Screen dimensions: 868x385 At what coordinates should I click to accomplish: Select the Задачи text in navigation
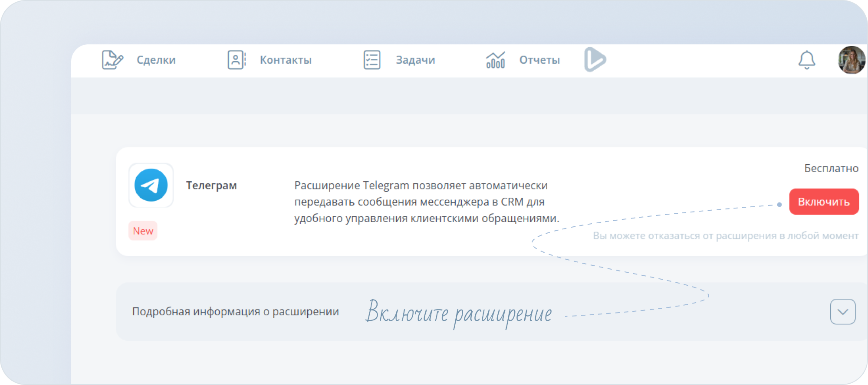(x=415, y=60)
